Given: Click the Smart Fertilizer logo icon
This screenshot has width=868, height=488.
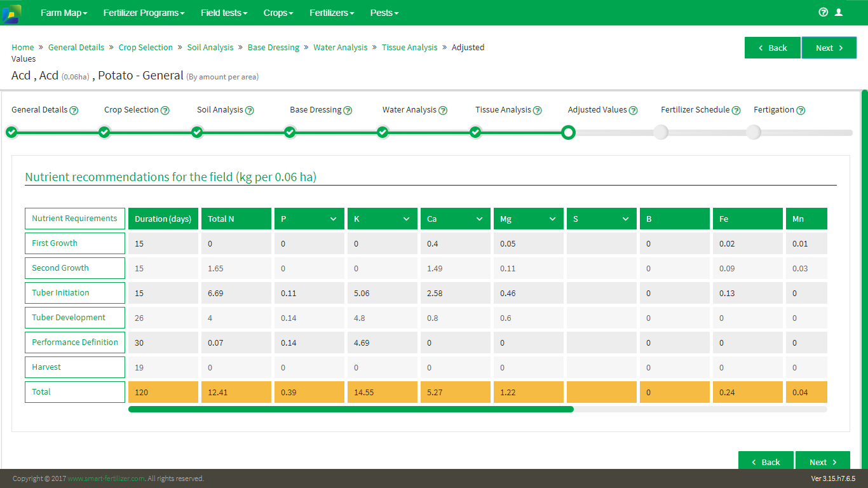Looking at the screenshot, I should click(11, 13).
